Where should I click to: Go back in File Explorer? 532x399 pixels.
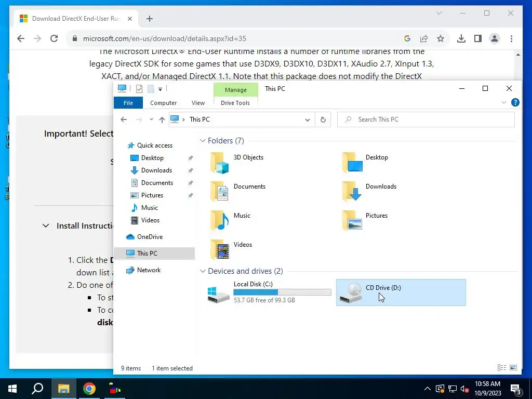click(x=124, y=119)
